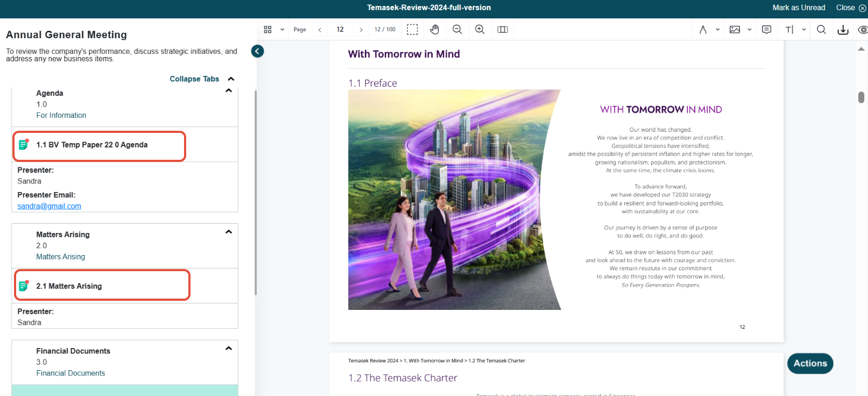Click the 1.2 The Temasek Charter heading

click(403, 378)
